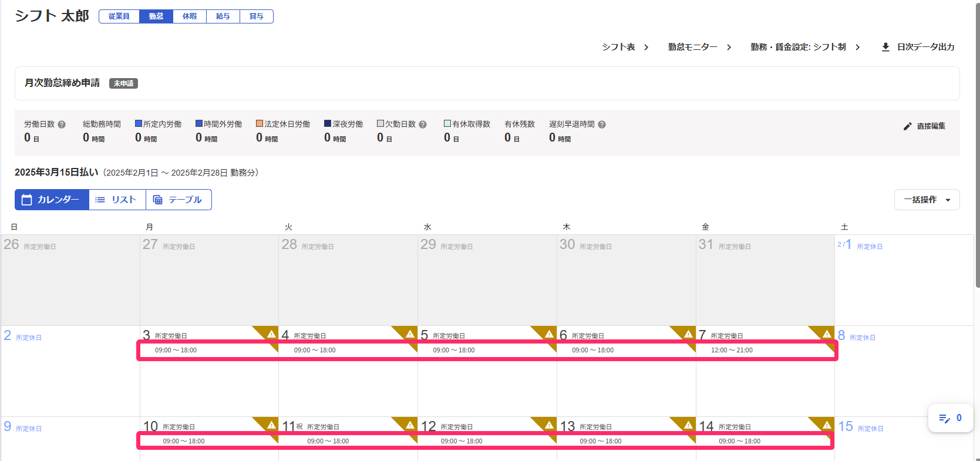Image resolution: width=980 pixels, height=461 pixels.
Task: Open the floating edit-list icon with count 0
Action: (950, 418)
